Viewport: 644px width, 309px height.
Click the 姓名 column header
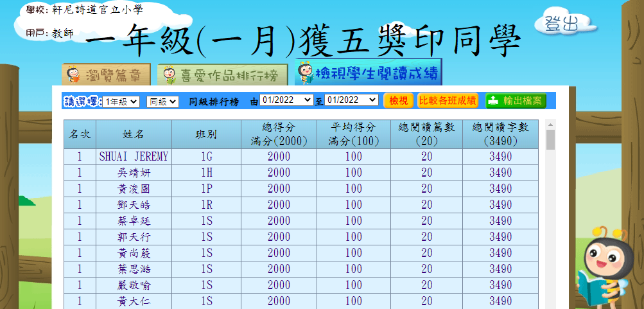pyautogui.click(x=133, y=134)
